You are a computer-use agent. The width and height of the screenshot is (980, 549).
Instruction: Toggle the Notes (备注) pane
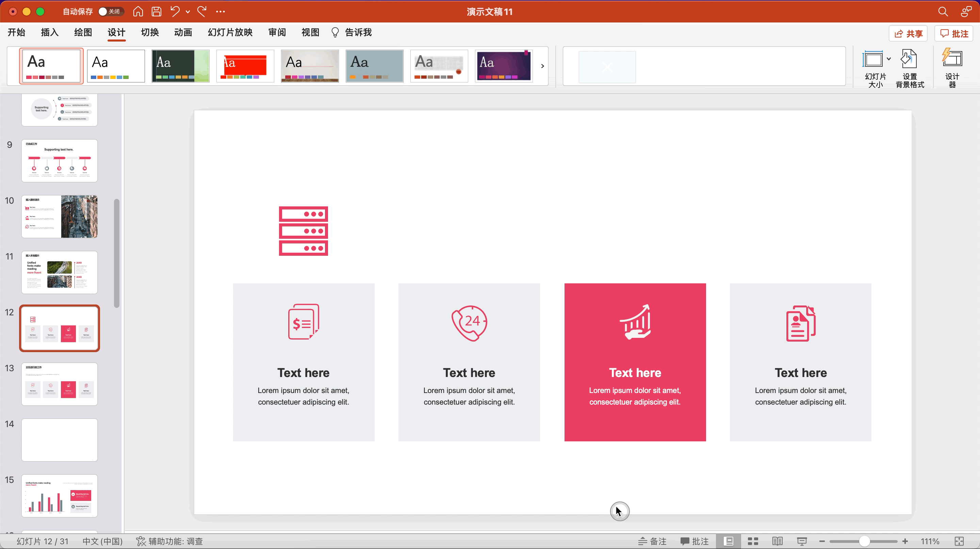pyautogui.click(x=652, y=541)
